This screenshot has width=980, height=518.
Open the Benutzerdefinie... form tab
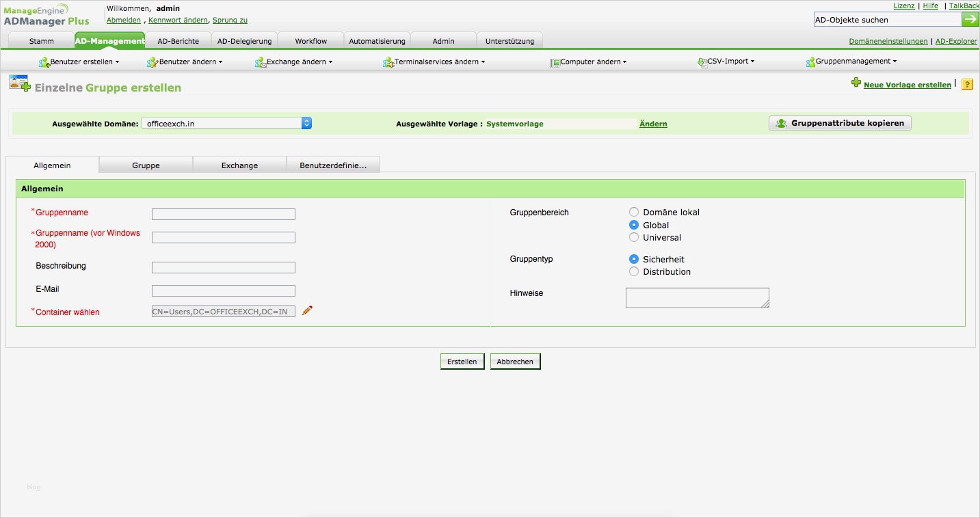[x=333, y=165]
